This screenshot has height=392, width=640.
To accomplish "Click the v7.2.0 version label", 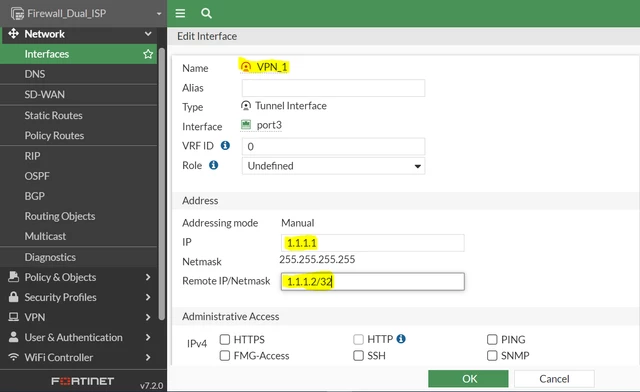I will (151, 385).
